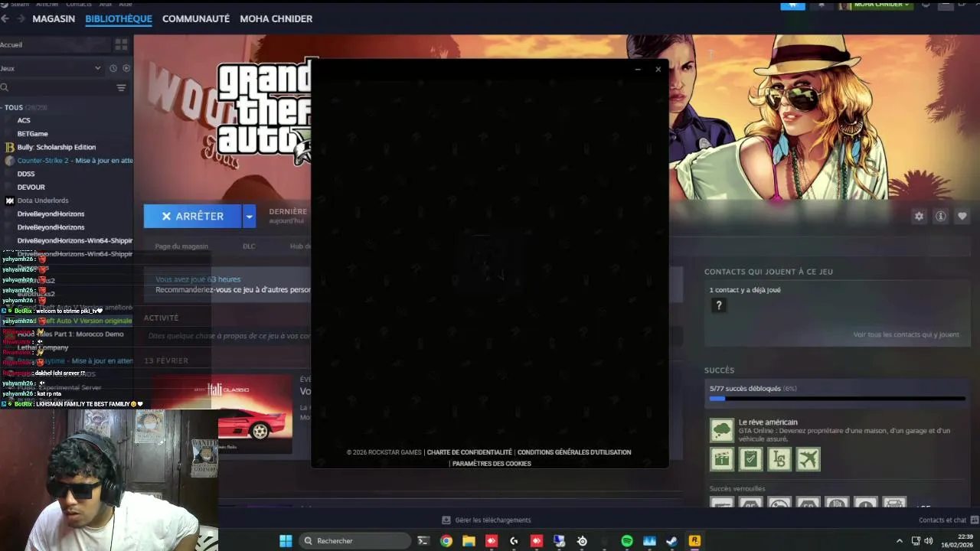Go back with the left arrow
Screen dimensions: 980x551
5,18
